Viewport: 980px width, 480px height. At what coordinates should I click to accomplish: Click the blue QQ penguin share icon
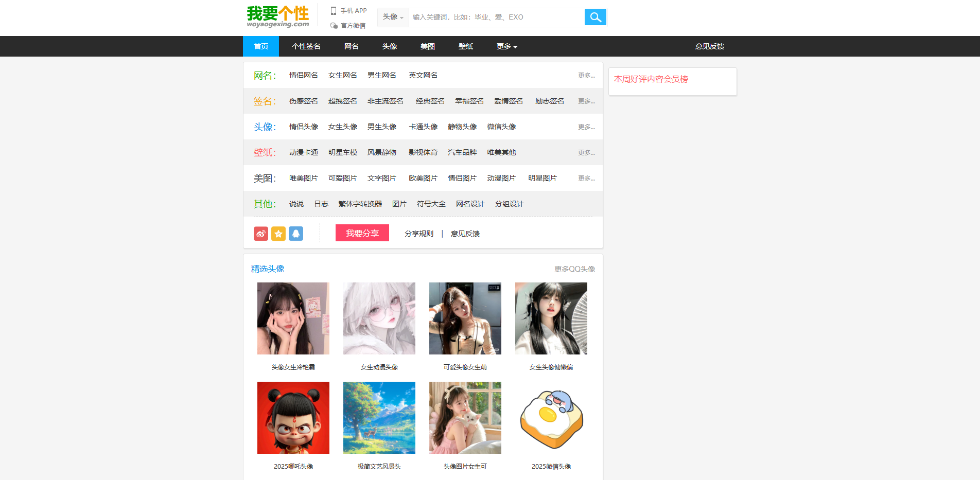[x=296, y=234]
